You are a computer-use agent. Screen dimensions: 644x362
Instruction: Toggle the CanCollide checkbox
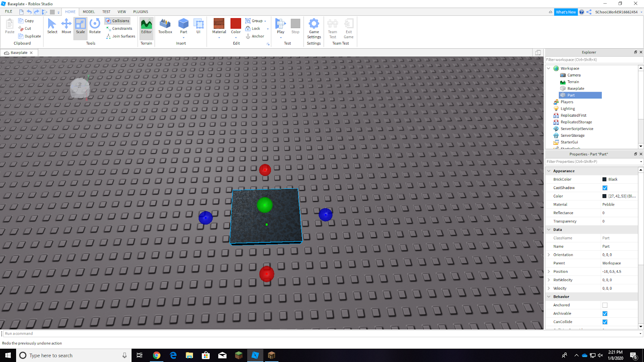click(x=605, y=322)
